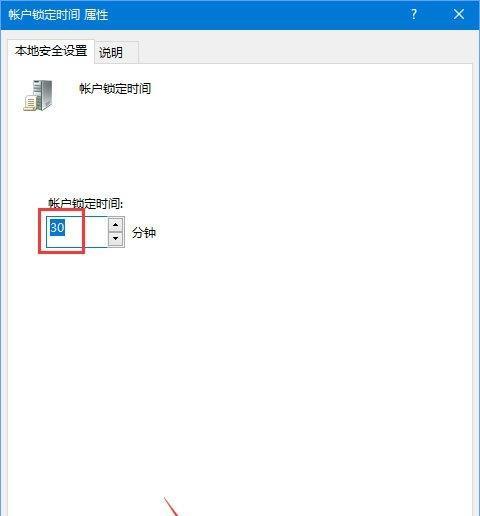
Task: Click the 帐户锁定时间: field label
Action: [x=86, y=203]
